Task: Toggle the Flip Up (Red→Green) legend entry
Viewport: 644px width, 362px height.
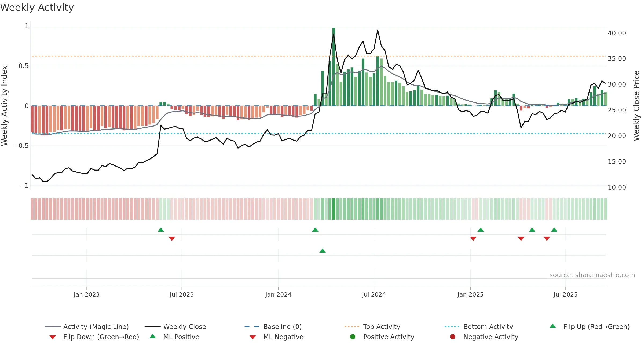Action: tap(589, 327)
